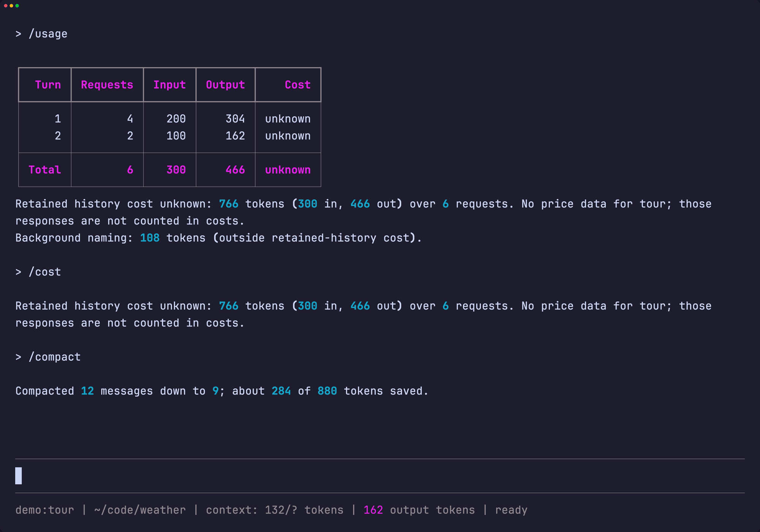Click total Requests value 6 in table
Viewport: 760px width, 532px height.
(x=130, y=170)
